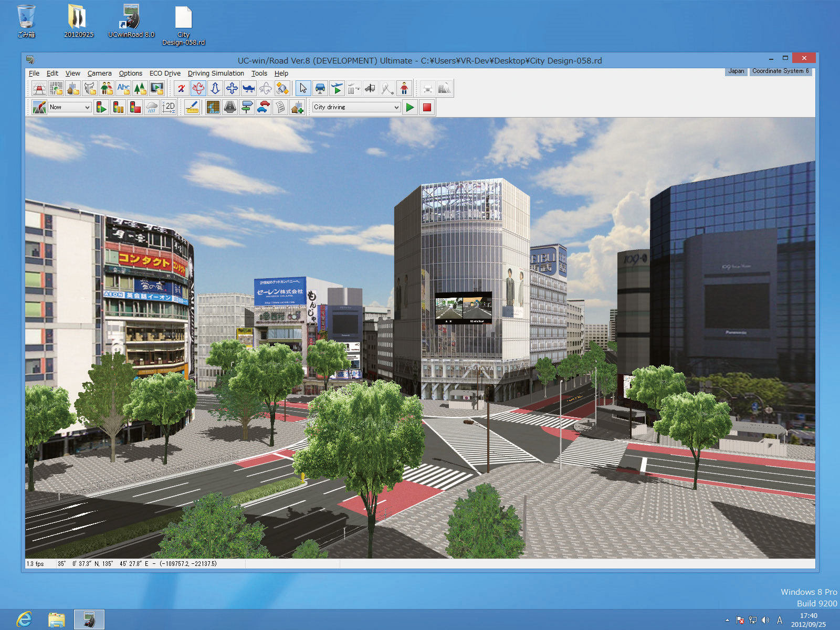Activate the airplane fly-through navigation
Viewport: 840px width, 630px height.
pyautogui.click(x=248, y=88)
